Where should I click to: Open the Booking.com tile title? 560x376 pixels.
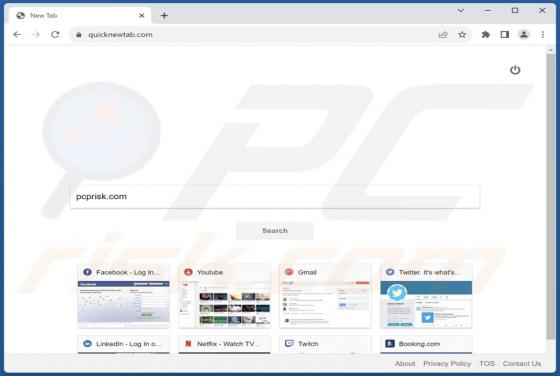[x=419, y=344]
